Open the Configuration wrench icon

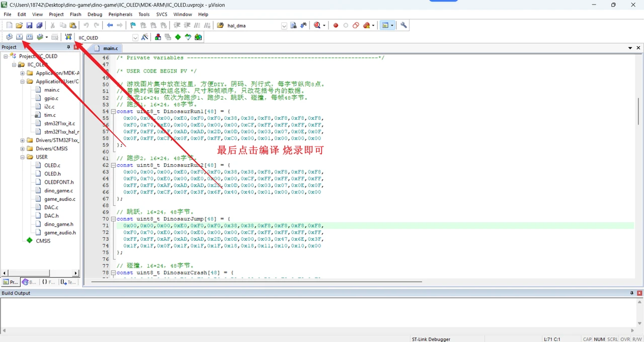[x=404, y=26]
